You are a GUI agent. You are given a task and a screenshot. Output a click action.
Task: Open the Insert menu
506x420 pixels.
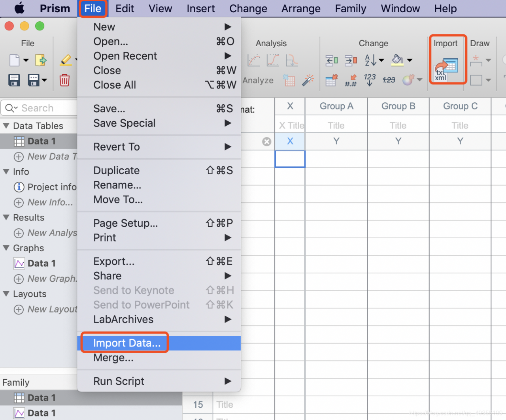(x=201, y=8)
